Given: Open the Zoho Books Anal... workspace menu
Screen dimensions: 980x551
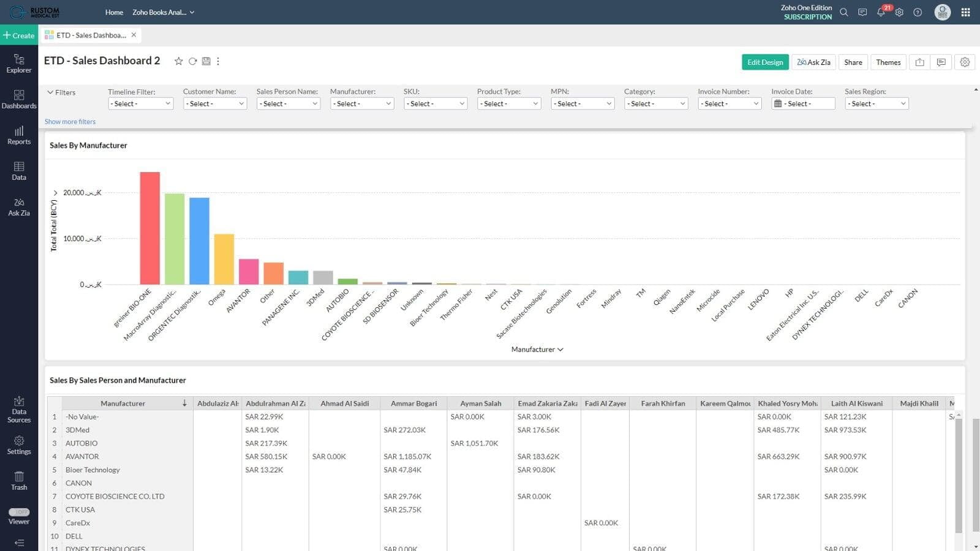Looking at the screenshot, I should coord(163,12).
